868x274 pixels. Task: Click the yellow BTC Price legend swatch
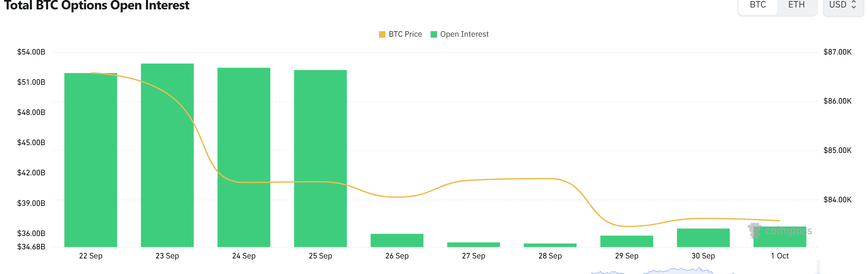click(x=382, y=34)
